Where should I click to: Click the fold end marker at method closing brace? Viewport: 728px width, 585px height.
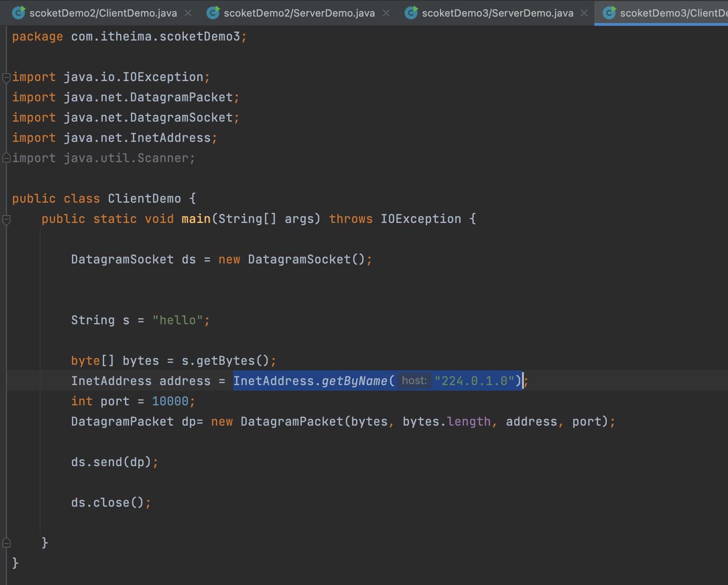6,543
